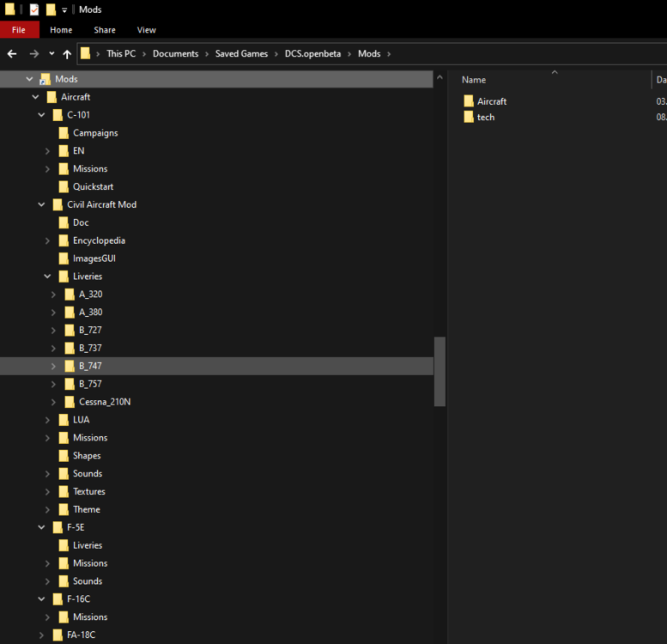
Task: Expand the Missions folder under F-5E
Action: [47, 563]
